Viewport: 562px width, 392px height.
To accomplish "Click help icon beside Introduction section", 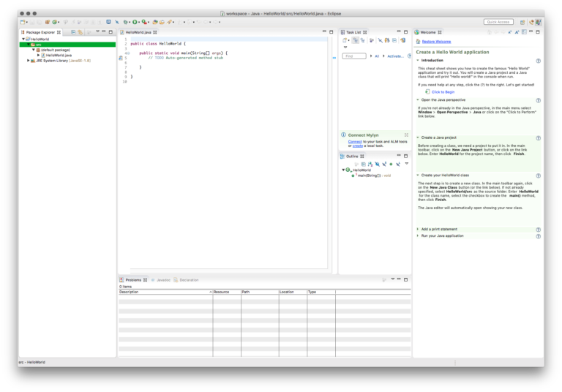I will pyautogui.click(x=539, y=61).
